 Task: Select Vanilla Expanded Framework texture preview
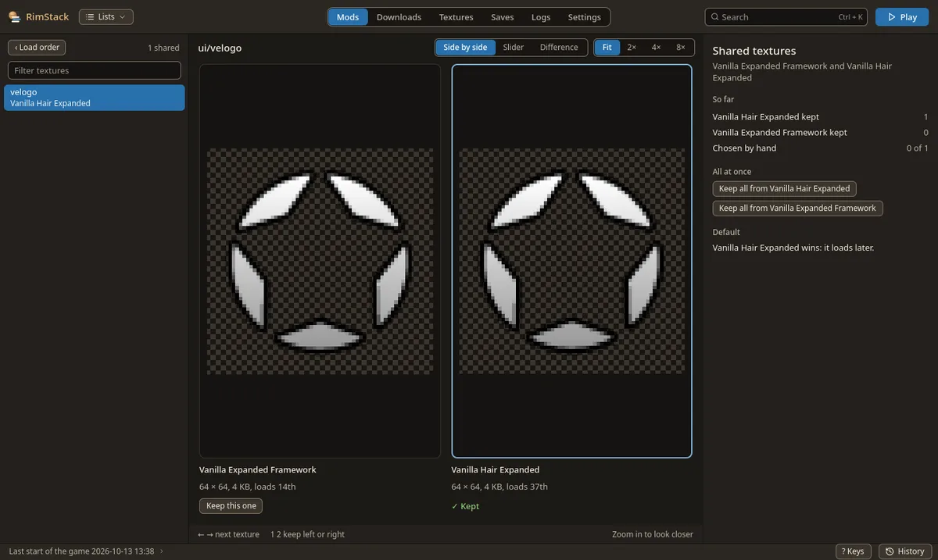tap(320, 261)
